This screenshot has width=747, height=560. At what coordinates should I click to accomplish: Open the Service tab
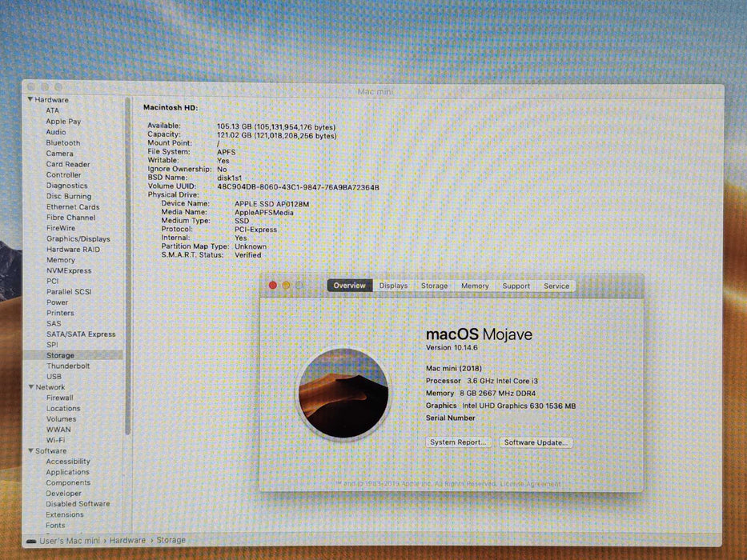[556, 286]
